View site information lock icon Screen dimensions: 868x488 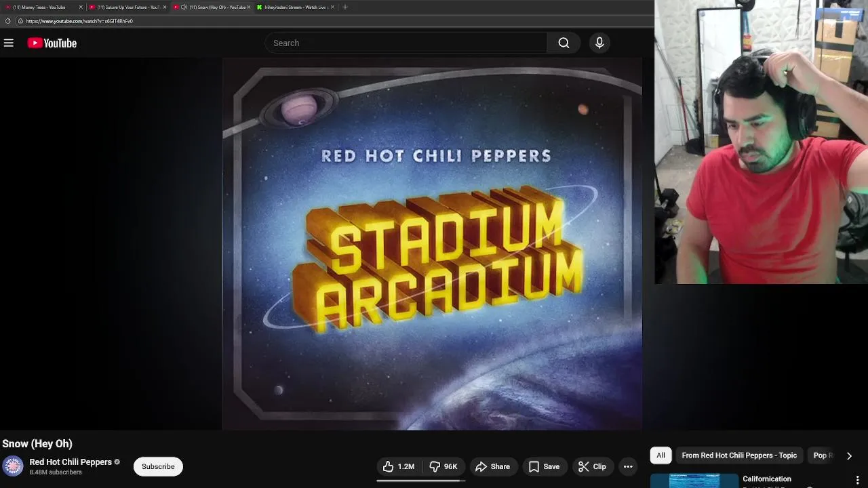(x=20, y=21)
